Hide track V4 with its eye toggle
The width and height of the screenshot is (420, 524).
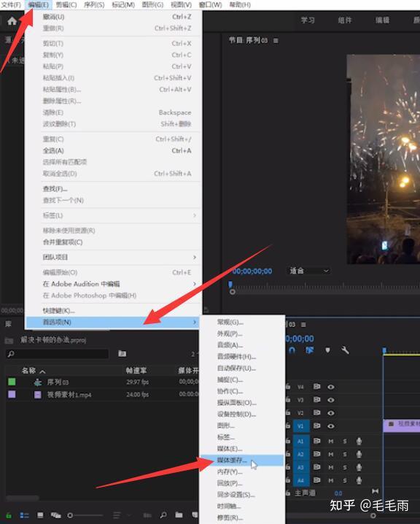[x=331, y=387]
